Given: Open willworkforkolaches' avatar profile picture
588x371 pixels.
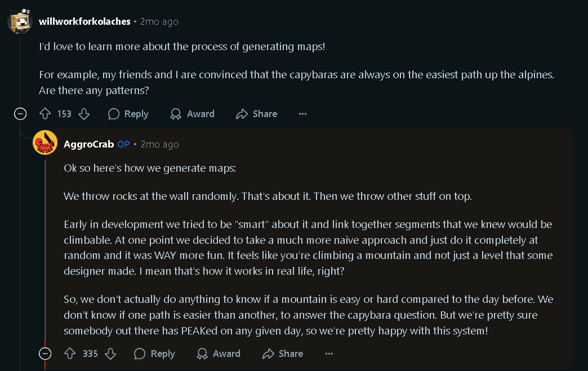Looking at the screenshot, I should [x=20, y=21].
